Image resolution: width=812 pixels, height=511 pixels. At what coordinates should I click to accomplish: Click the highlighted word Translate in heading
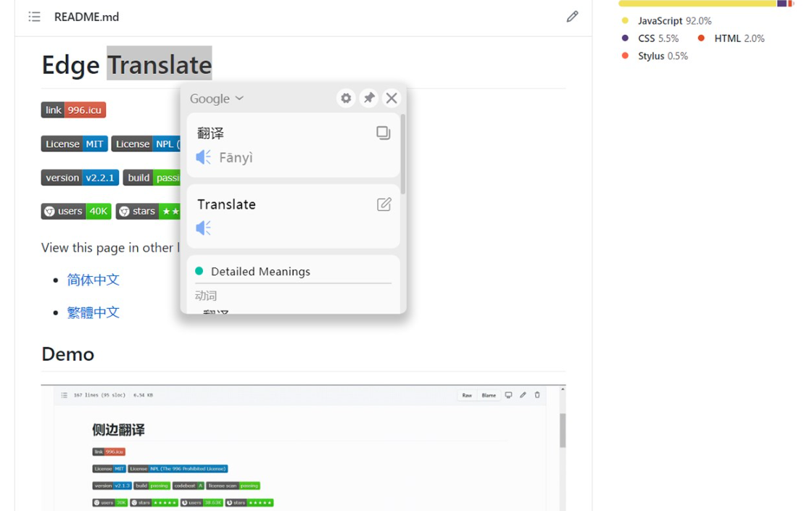[159, 65]
